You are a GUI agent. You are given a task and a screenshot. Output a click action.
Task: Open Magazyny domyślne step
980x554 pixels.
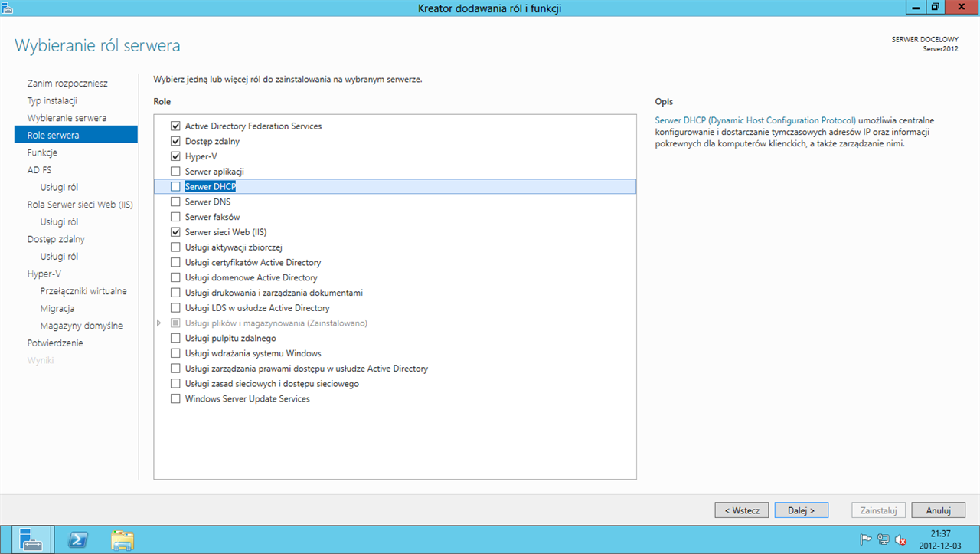coord(81,326)
